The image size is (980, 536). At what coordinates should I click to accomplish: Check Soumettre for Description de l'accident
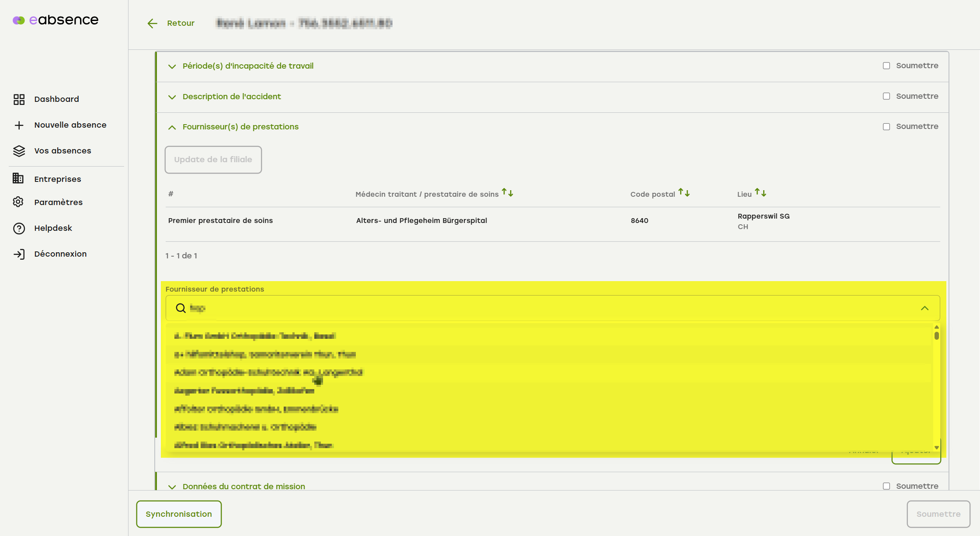point(886,96)
